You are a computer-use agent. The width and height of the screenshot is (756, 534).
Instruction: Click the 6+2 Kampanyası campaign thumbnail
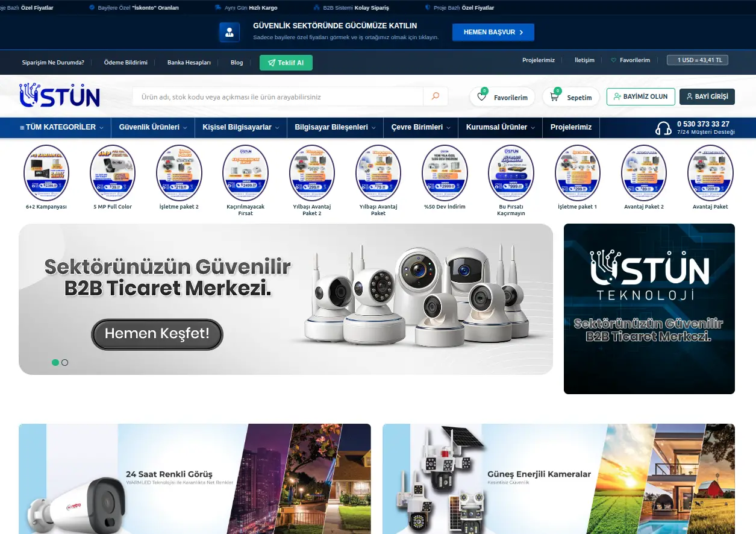[x=46, y=172]
